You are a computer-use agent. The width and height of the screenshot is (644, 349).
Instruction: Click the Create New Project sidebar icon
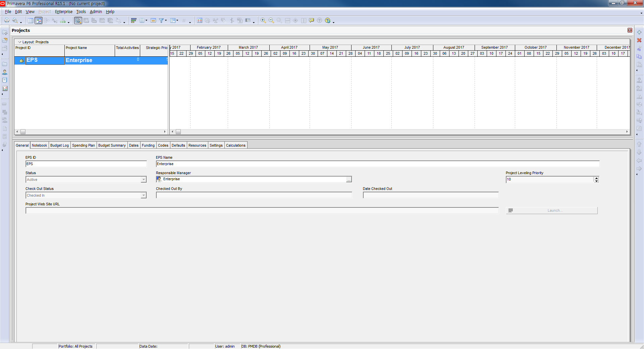5,33
